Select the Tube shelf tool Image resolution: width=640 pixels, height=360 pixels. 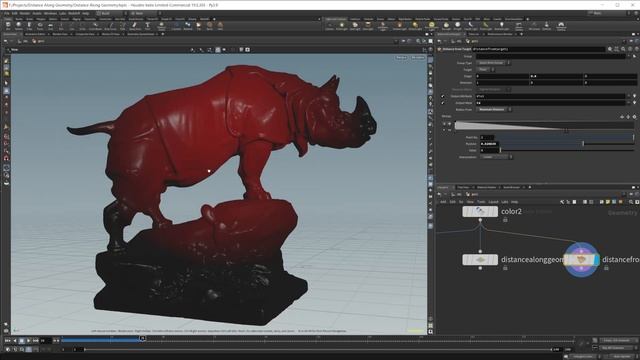[x=29, y=26]
